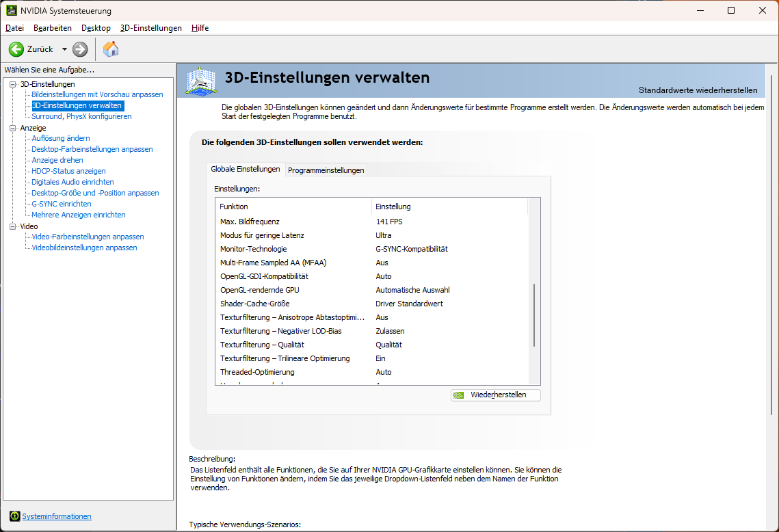Select Modus für geringe Latenz row
This screenshot has width=779, height=532.
coord(371,235)
